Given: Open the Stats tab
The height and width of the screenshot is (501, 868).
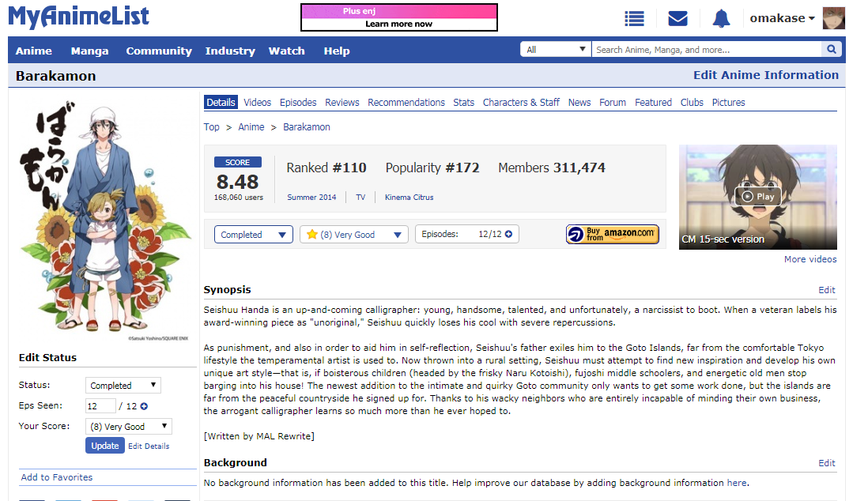Looking at the screenshot, I should click(464, 103).
